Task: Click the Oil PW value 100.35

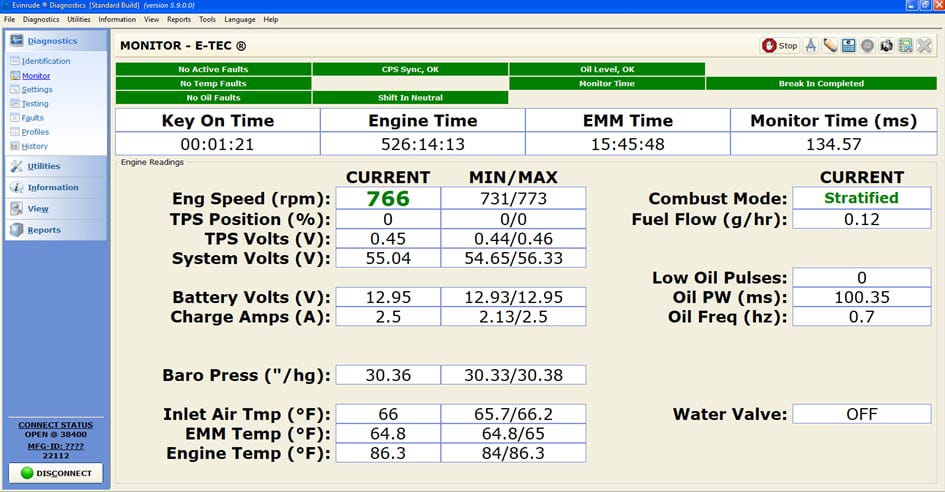Action: (x=862, y=297)
